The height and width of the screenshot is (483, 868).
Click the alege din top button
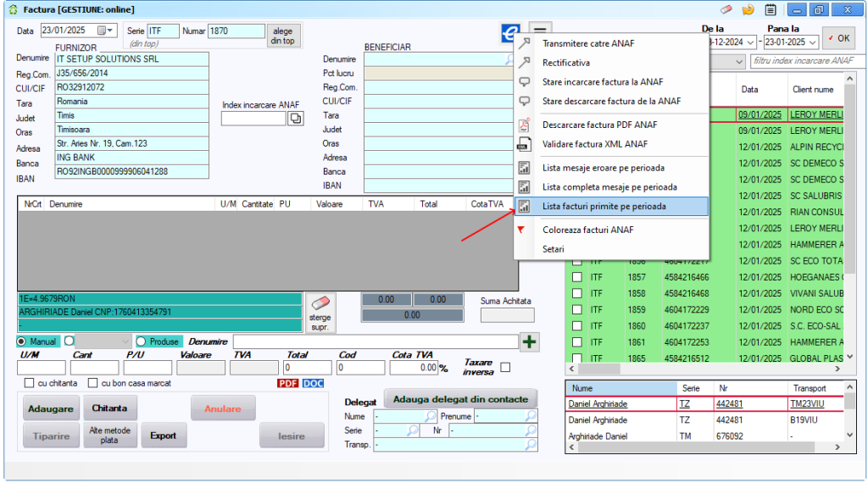(283, 36)
